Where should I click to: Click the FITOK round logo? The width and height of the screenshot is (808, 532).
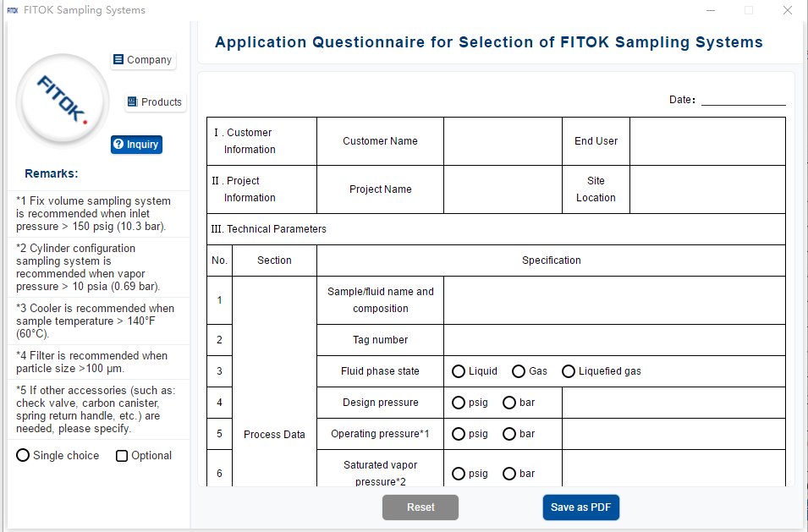[63, 100]
